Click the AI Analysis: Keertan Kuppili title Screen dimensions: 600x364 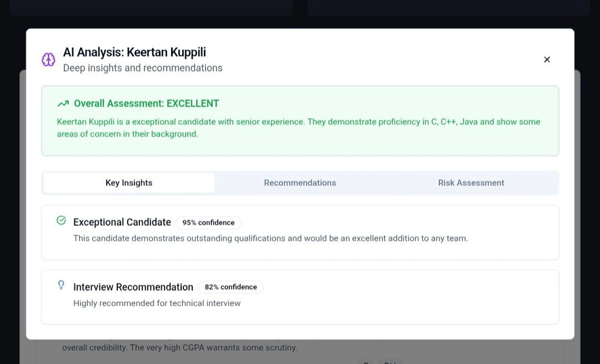coord(134,52)
